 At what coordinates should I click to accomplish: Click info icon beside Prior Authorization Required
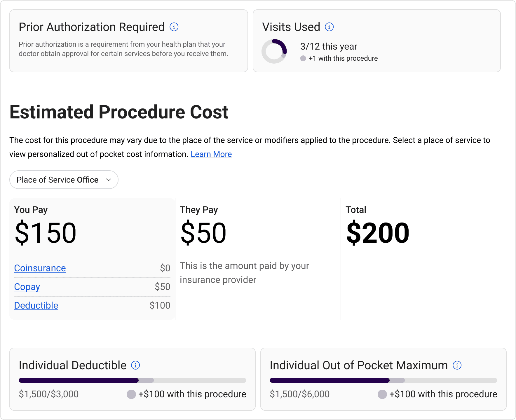coord(174,27)
